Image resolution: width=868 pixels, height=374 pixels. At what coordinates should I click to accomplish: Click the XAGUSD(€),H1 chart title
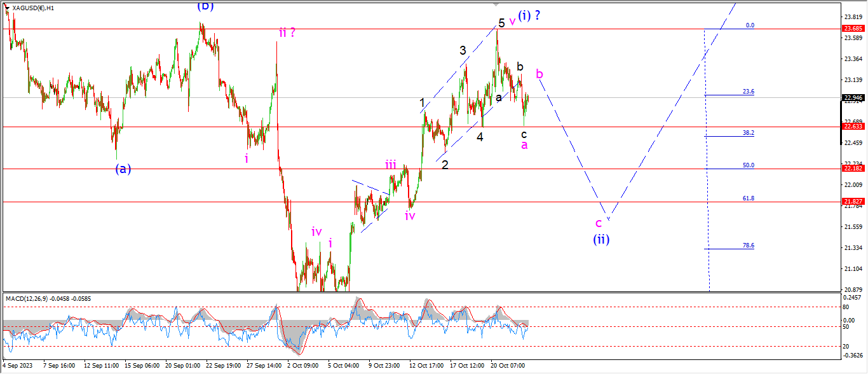(33, 8)
